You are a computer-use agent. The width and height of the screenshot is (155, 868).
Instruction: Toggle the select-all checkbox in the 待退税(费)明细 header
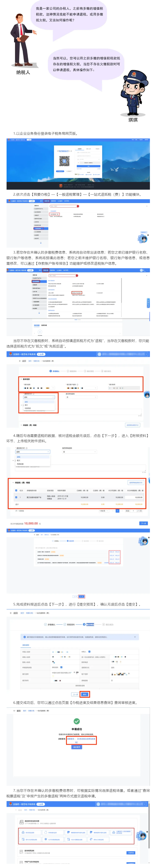(16, 490)
